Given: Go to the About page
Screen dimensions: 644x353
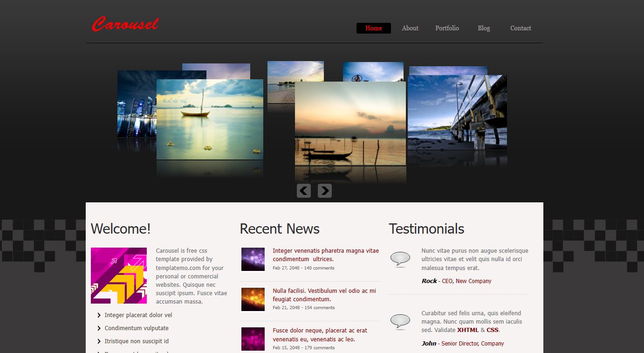Looking at the screenshot, I should pos(410,28).
